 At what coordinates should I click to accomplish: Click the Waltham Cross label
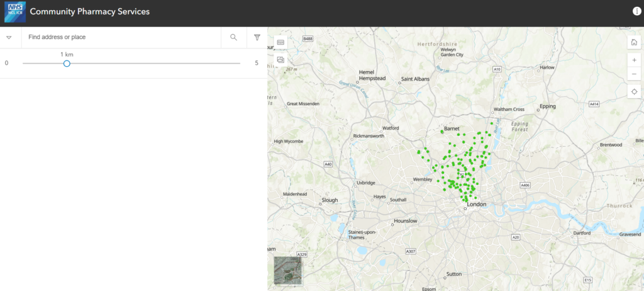coord(509,110)
